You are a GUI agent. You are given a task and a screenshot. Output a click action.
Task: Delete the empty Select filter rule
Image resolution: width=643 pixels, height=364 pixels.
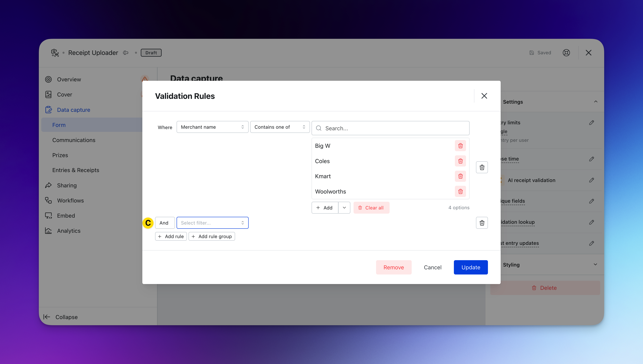pos(482,223)
